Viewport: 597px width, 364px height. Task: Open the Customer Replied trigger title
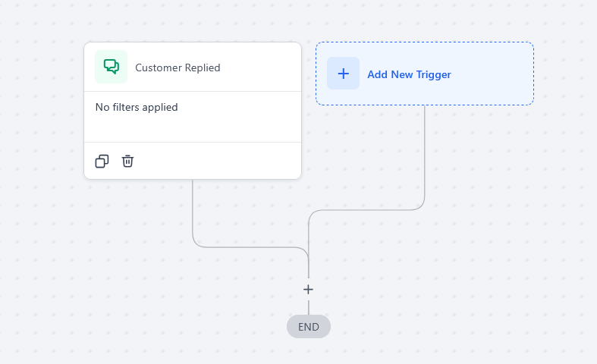pos(178,67)
